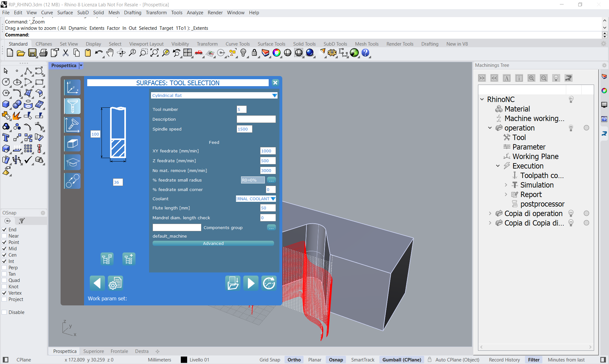Screen dimensions: 609x364
Task: Click the previous page left arrow button
Action: [x=97, y=283]
